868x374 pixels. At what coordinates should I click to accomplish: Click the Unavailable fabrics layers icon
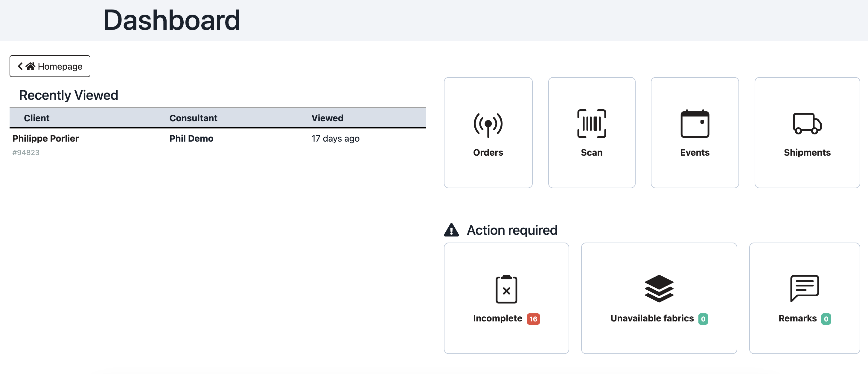coord(659,289)
